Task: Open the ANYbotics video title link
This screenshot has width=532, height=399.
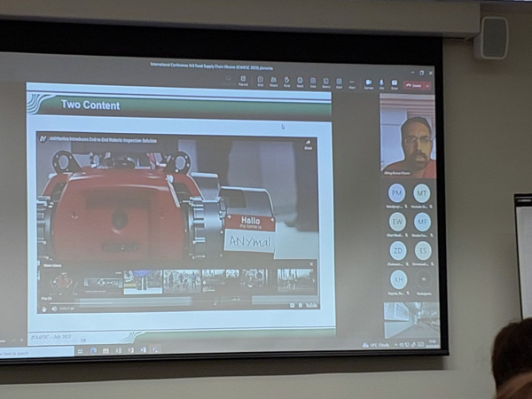Action: pos(103,140)
